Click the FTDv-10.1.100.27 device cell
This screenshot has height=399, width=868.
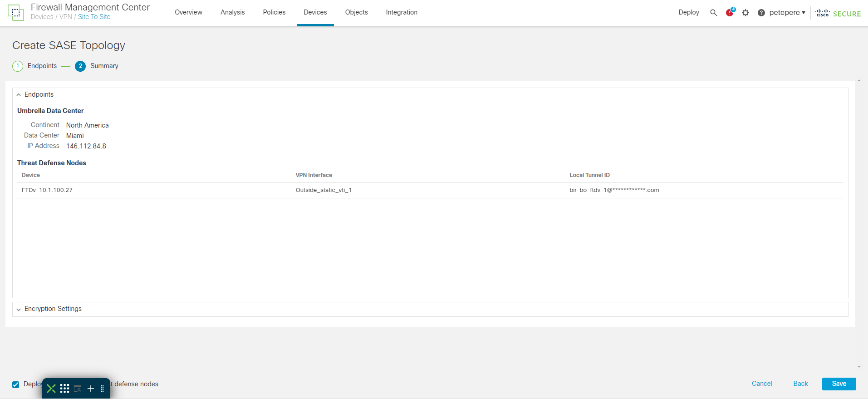[x=47, y=190]
